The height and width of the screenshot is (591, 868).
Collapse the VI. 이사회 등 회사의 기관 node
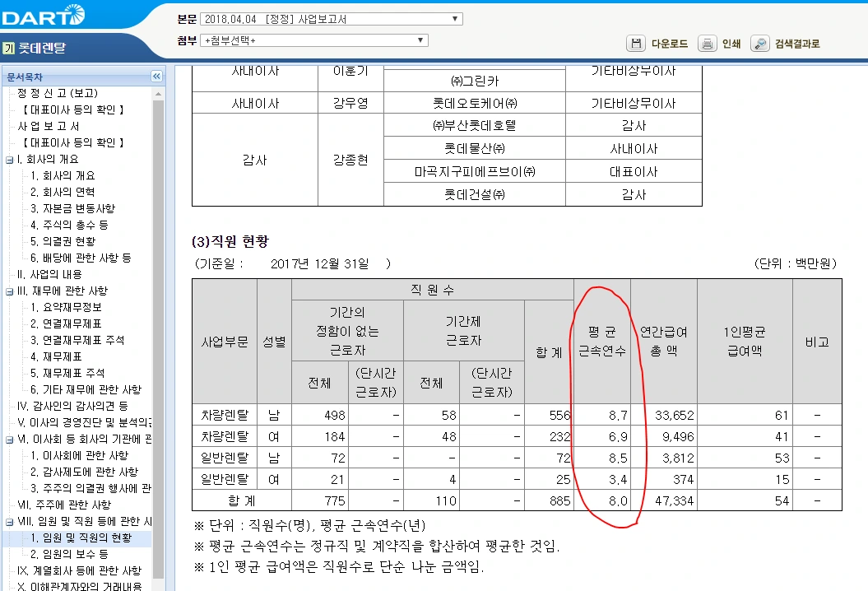click(x=9, y=440)
